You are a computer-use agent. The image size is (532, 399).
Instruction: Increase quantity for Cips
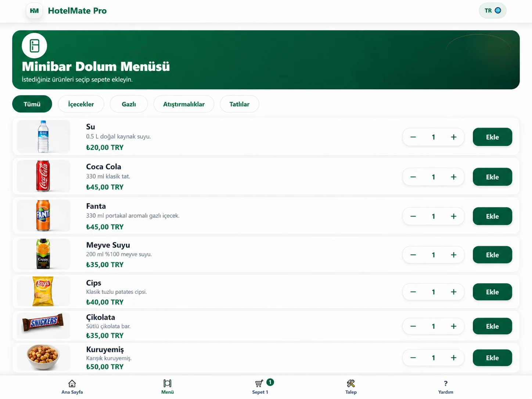point(454,292)
